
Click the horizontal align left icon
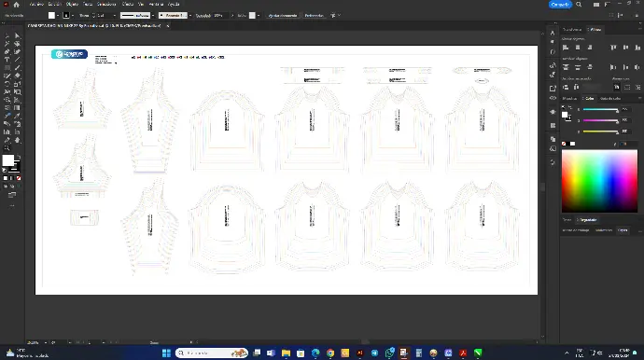566,48
